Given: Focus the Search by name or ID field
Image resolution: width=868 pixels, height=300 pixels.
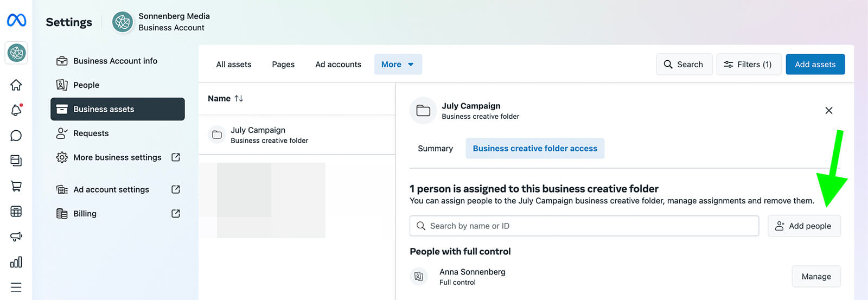Looking at the screenshot, I should pos(584,226).
